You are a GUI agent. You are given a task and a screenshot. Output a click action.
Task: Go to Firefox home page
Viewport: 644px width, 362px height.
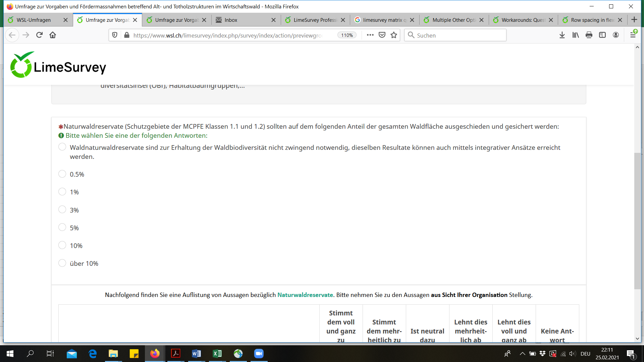[x=53, y=35]
